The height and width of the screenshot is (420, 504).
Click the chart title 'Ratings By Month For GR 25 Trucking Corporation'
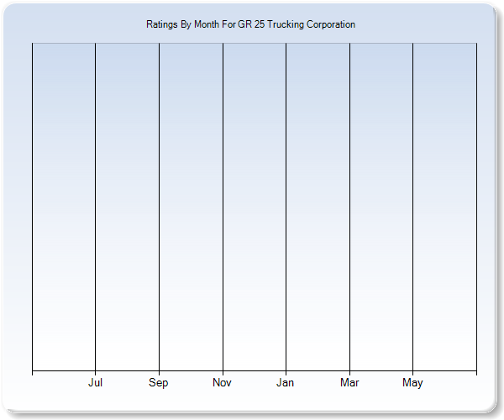coord(250,24)
